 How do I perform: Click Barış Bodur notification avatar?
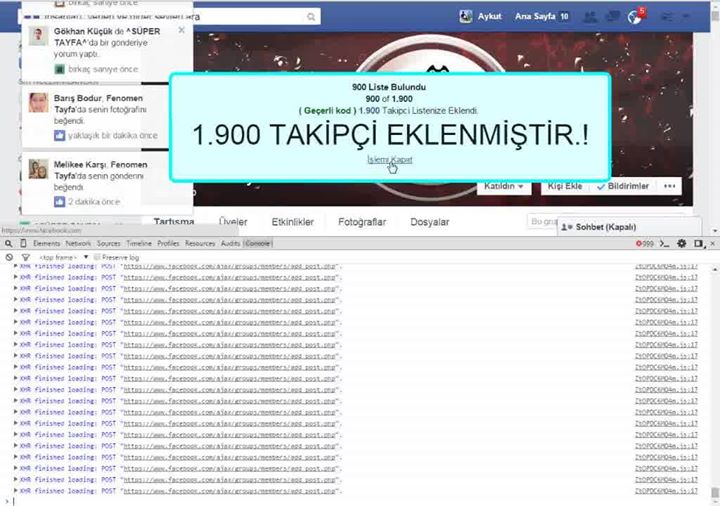(x=38, y=102)
